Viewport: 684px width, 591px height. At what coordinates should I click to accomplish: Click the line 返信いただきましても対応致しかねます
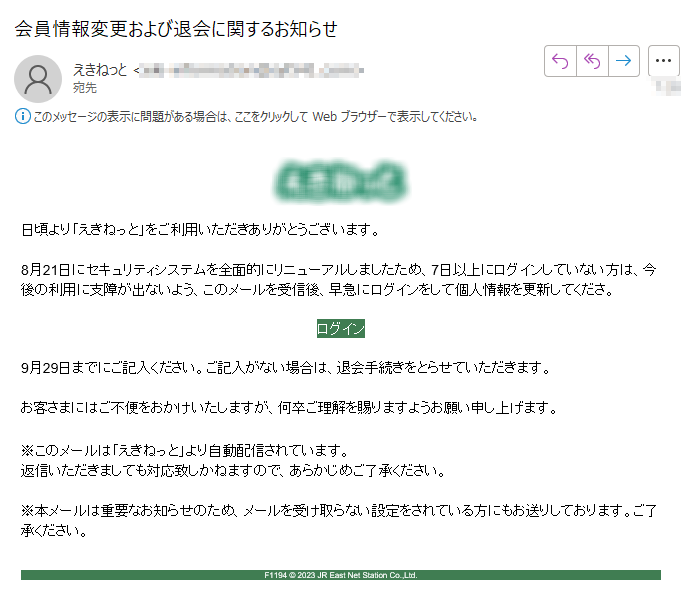point(233,470)
